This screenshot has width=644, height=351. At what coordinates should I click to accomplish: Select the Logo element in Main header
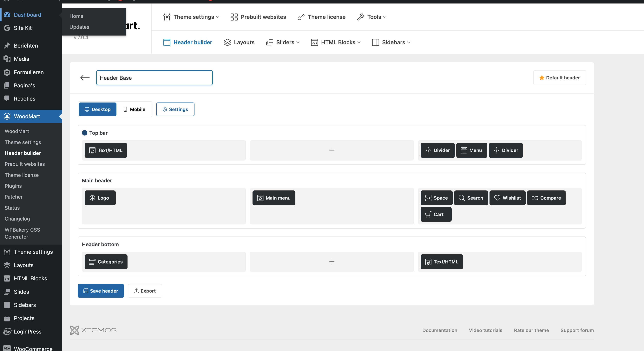pos(100,198)
